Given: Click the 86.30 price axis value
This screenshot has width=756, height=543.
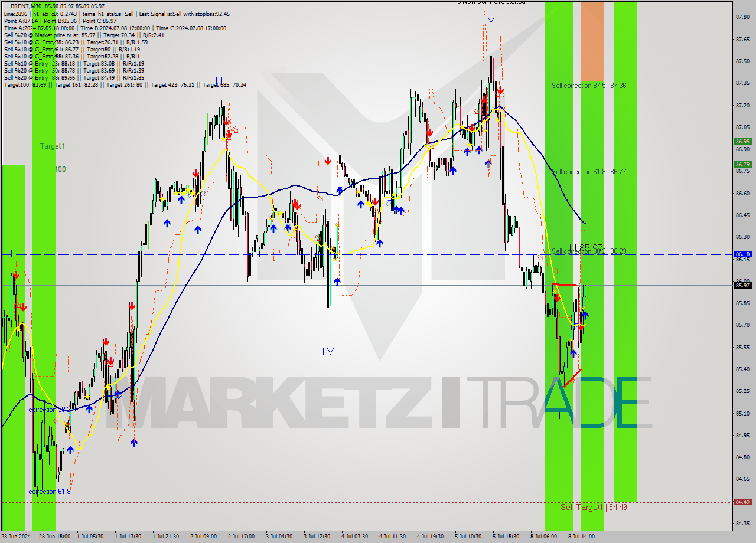Looking at the screenshot, I should pyautogui.click(x=742, y=237).
